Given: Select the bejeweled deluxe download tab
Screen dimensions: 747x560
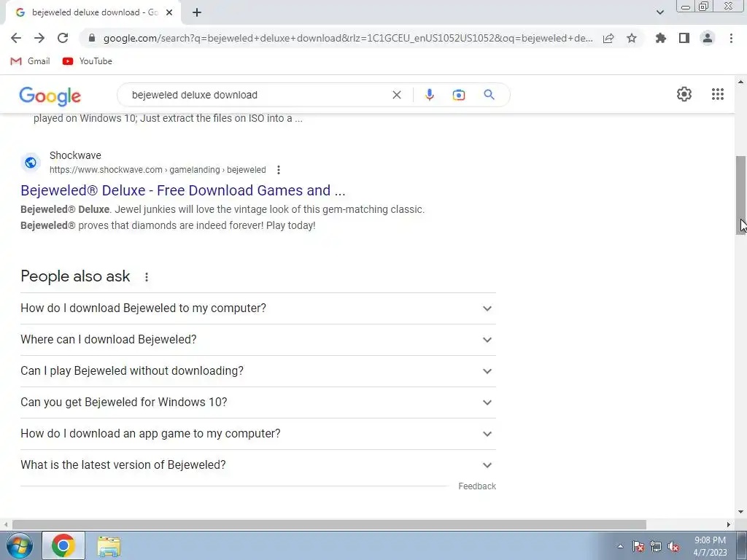Looking at the screenshot, I should (x=93, y=12).
